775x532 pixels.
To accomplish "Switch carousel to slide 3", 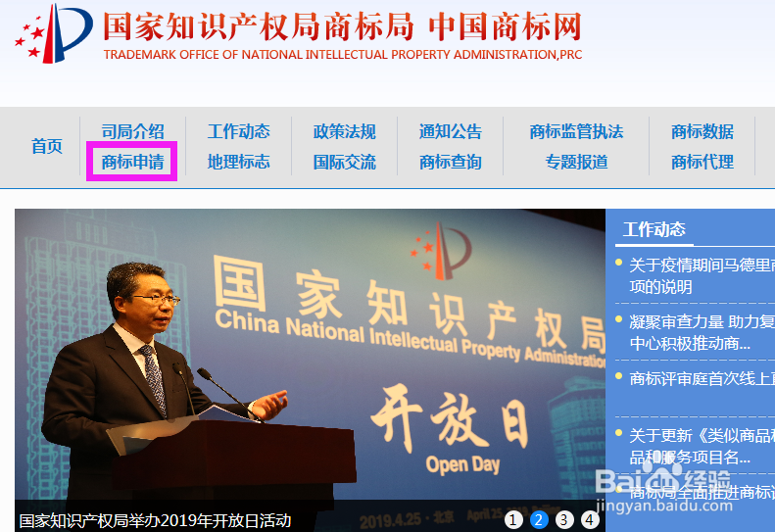I will point(564,519).
